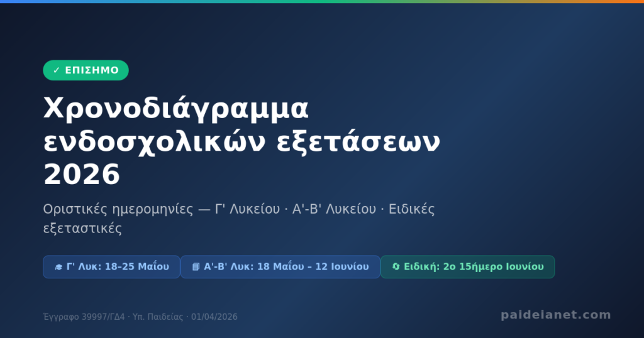Click the gradient color bar at top
Screen dimensions: 644x338
click(322, 1)
